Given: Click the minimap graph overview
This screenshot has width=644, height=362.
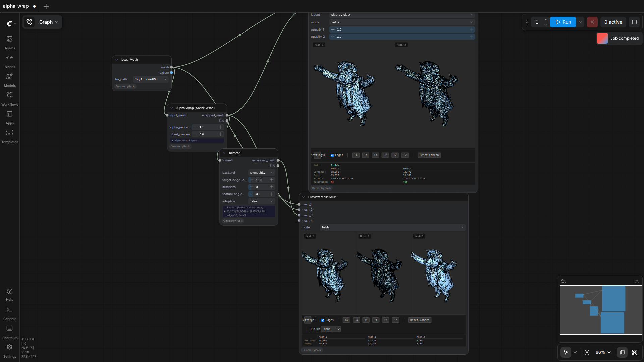Looking at the screenshot, I should (x=601, y=310).
